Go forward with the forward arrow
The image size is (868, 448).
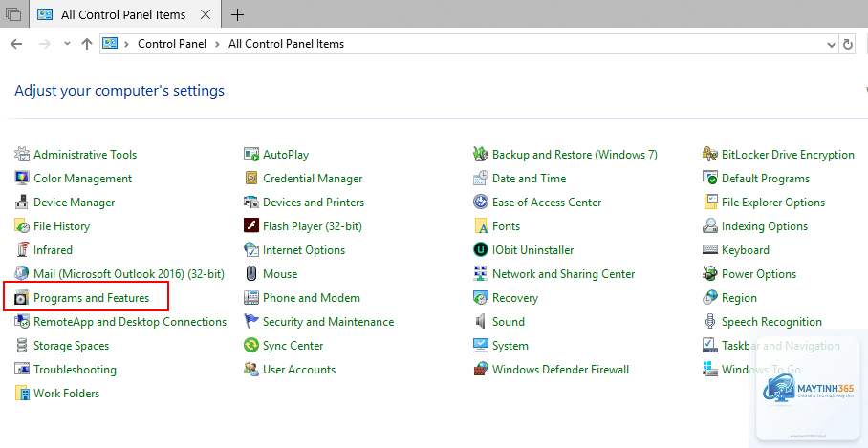45,44
